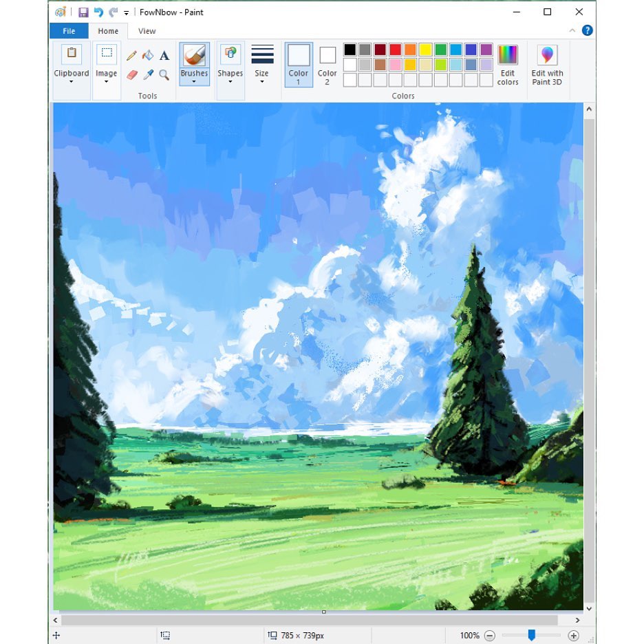Click the Save icon in title bar
The width and height of the screenshot is (644, 644).
click(83, 12)
